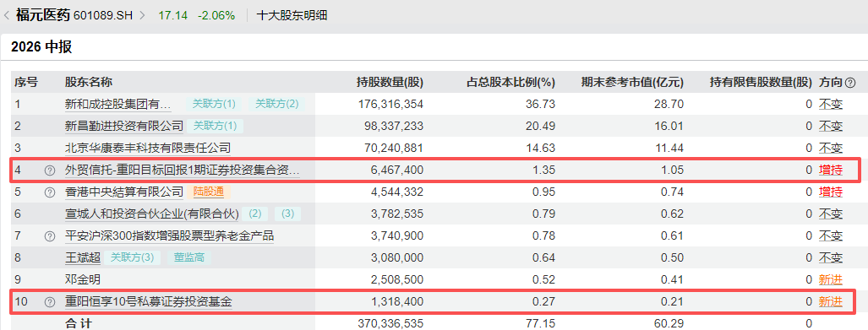Click 不变 direction for row 1
Image resolution: width=868 pixels, height=330 pixels.
point(831,104)
